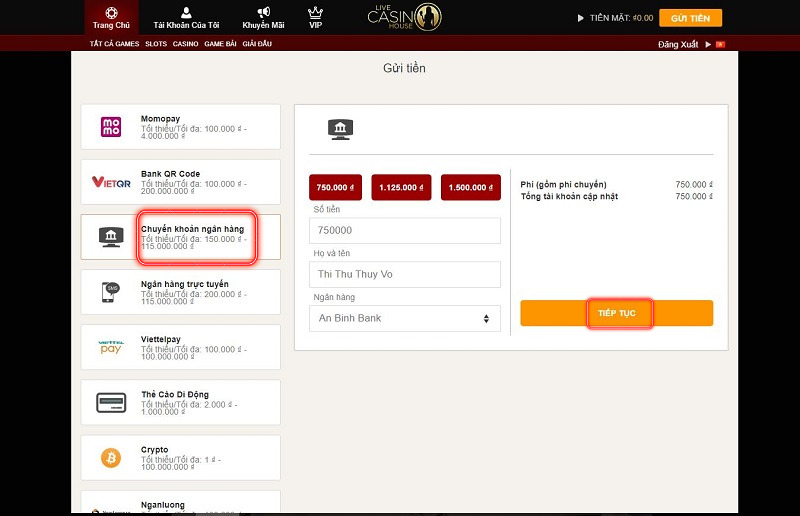Open the GAME BÀI category

coord(220,44)
